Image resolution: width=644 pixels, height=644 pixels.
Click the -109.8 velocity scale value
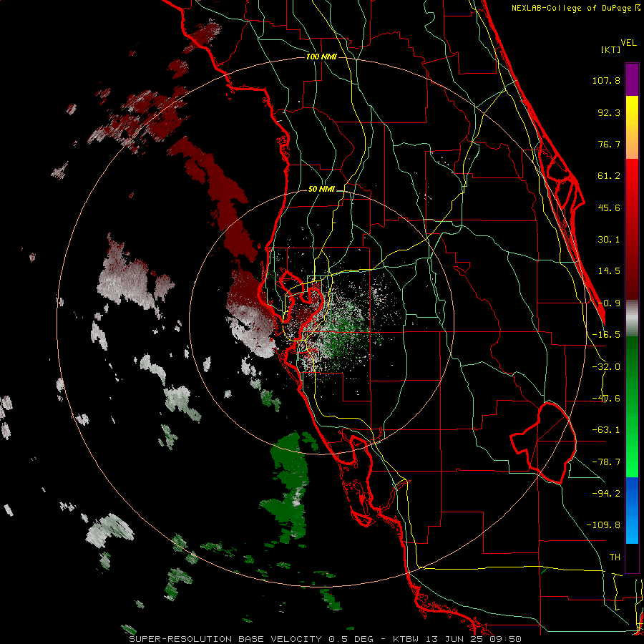[x=603, y=525]
